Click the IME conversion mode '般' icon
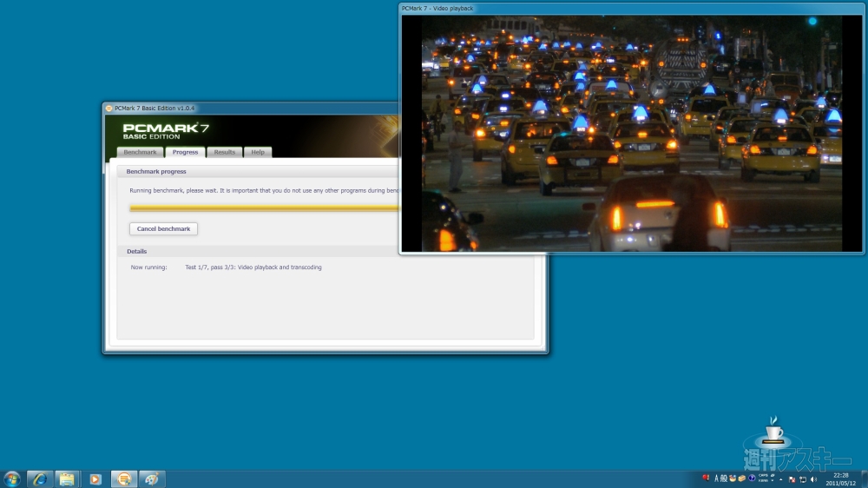This screenshot has height=488, width=868. 724,478
